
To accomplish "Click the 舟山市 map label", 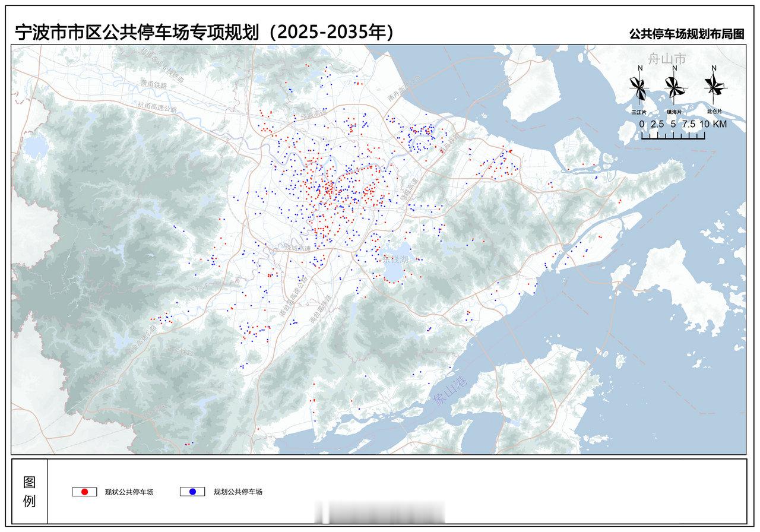I will (x=666, y=58).
